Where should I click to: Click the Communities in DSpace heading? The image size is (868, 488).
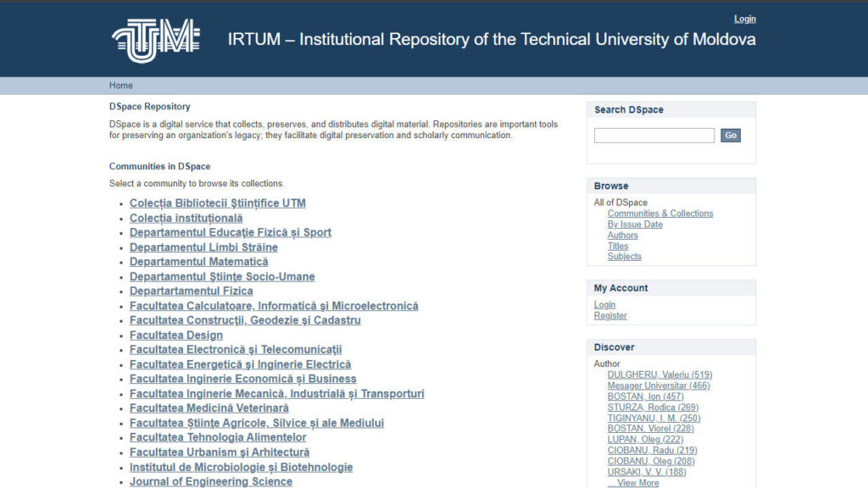(159, 166)
